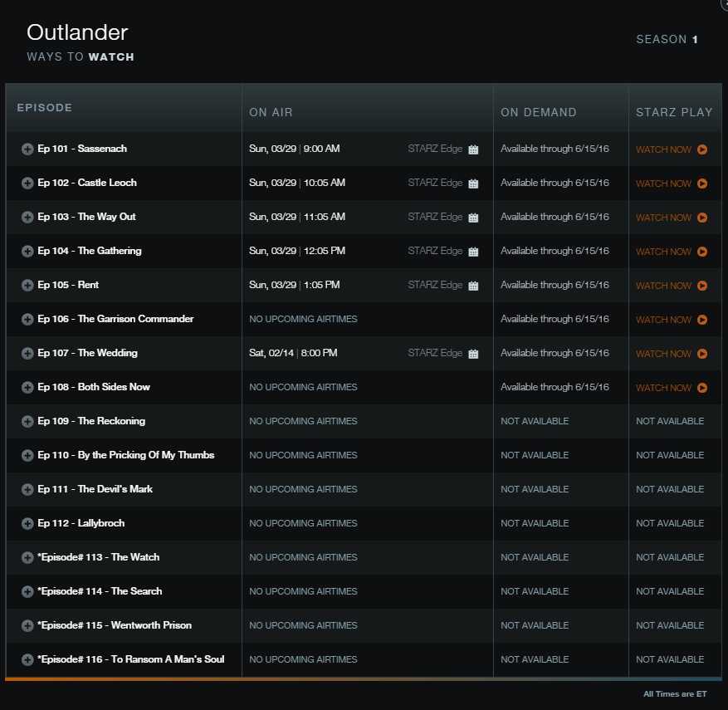Click NO UPCOMING AIRTIMES for Ep 106
Screen dimensions: 728x710
coord(303,319)
